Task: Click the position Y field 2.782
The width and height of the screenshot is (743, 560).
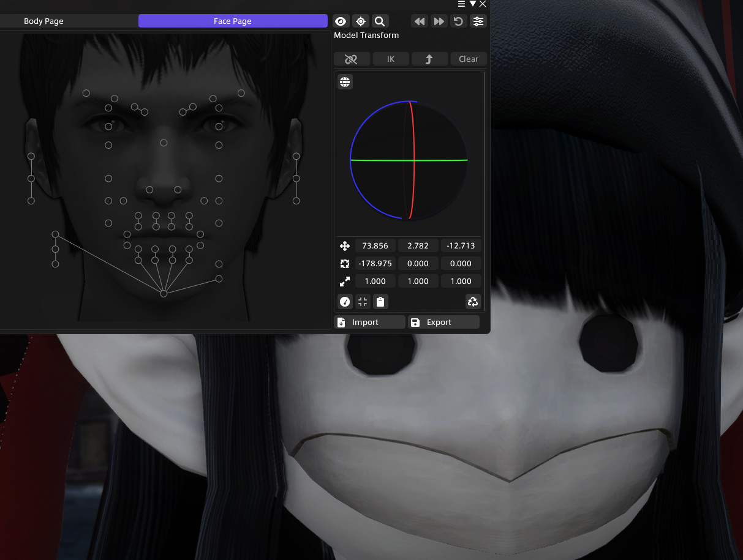Action: pos(418,245)
